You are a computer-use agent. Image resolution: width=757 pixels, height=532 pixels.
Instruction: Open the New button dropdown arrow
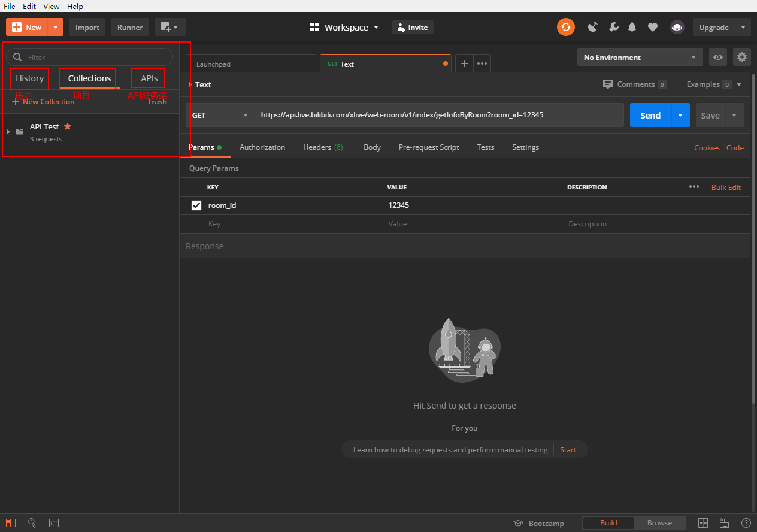55,27
